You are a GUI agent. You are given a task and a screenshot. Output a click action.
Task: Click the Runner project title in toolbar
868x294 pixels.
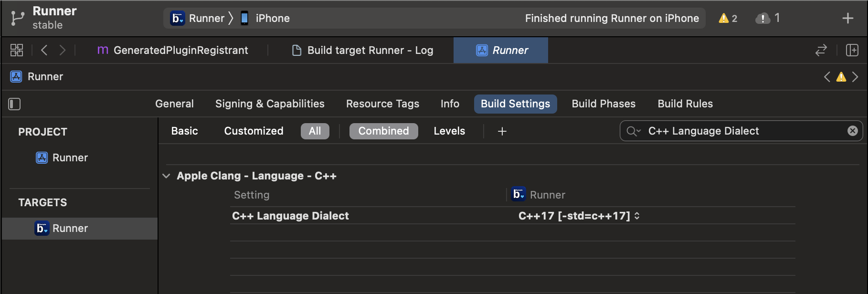(54, 11)
